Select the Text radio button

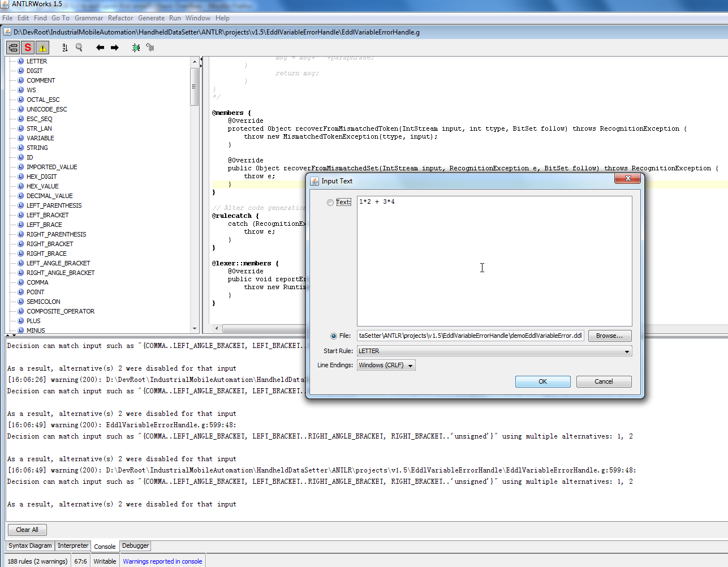tap(330, 203)
